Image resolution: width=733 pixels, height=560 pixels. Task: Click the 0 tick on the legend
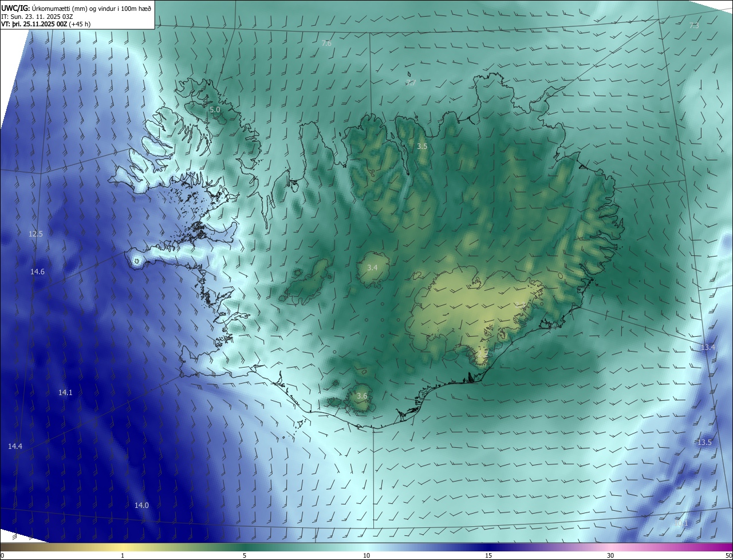click(2, 556)
